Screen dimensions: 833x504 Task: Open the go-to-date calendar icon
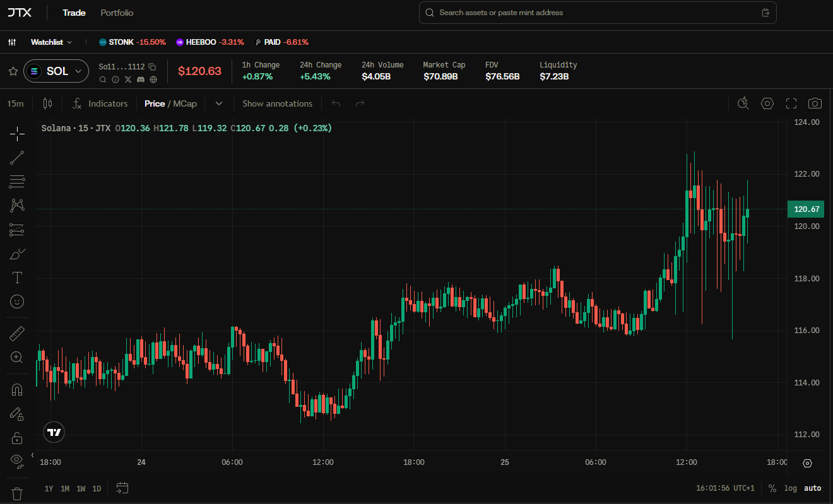point(122,488)
